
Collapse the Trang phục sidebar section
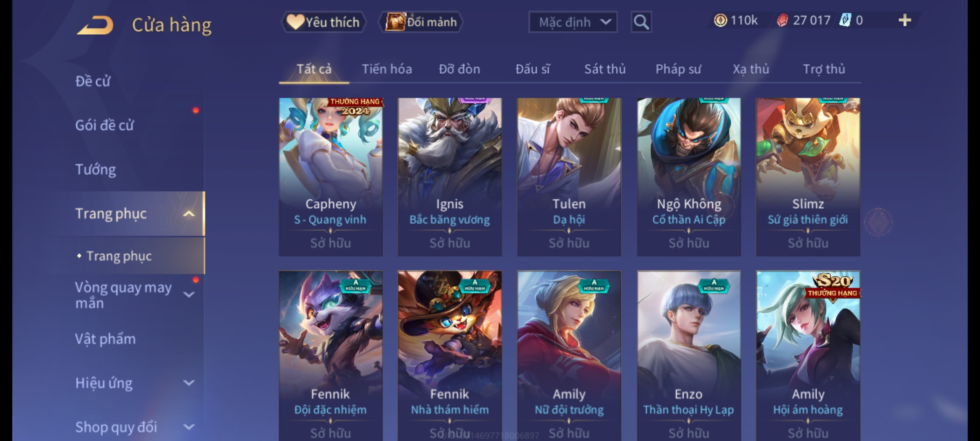(x=189, y=214)
